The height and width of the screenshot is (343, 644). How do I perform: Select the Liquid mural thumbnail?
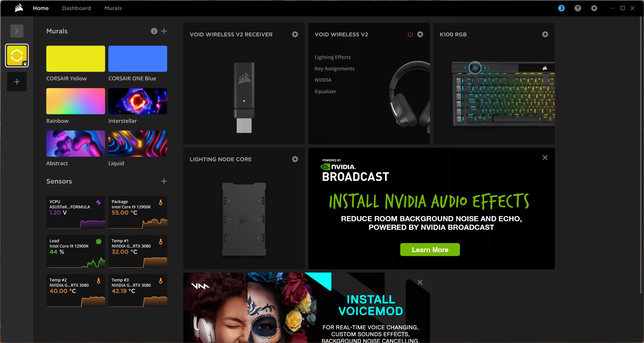pyautogui.click(x=138, y=144)
